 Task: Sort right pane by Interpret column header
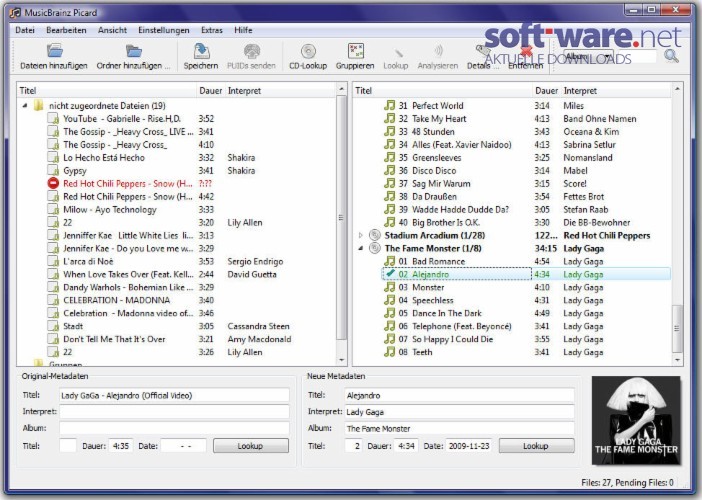click(616, 90)
